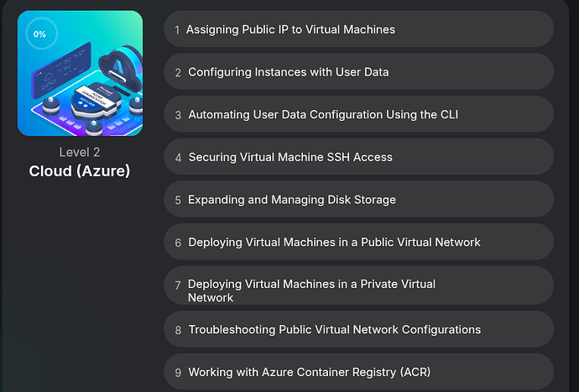579x392 pixels.
Task: Open Automating User Data Configuration Using the CLI
Action: (323, 114)
